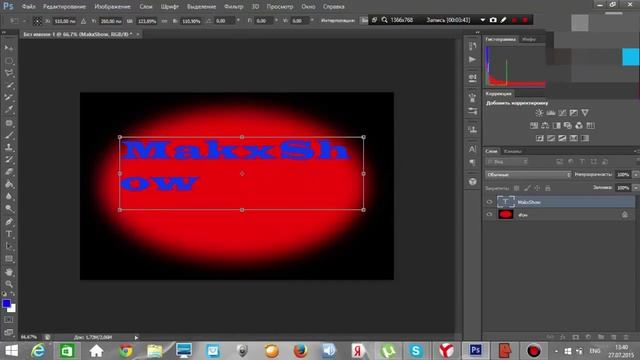Swap foreground and background colors

pyautogui.click(x=13, y=294)
